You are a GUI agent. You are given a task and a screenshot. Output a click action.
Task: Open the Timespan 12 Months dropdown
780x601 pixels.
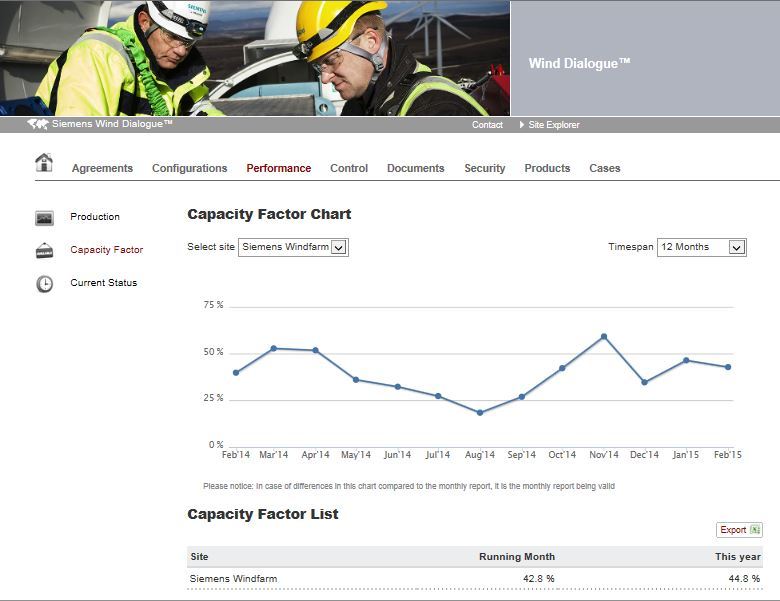[701, 247]
